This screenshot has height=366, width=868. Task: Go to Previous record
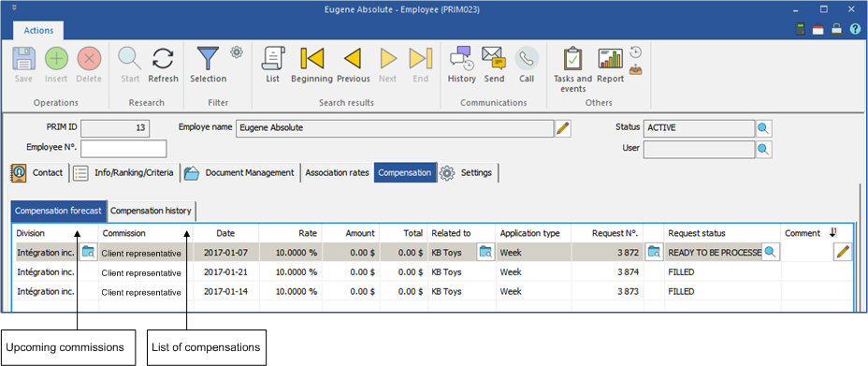click(x=354, y=58)
